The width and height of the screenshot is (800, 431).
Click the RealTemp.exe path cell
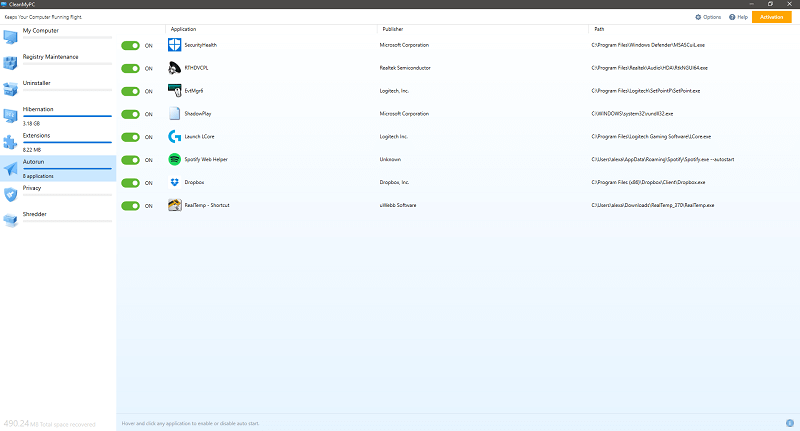point(653,205)
